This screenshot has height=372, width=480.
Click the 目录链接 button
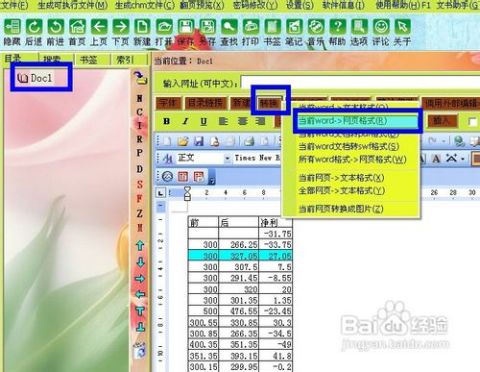pos(205,103)
